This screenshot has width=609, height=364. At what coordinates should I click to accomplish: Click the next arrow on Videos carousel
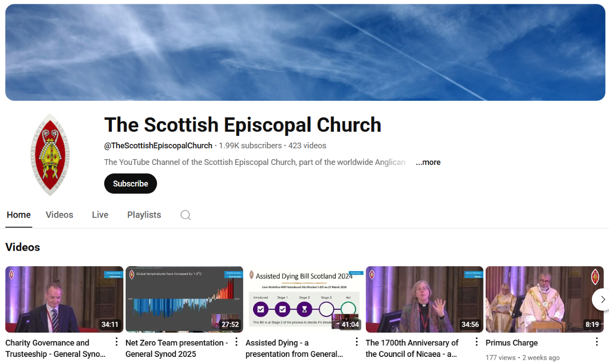pos(602,299)
